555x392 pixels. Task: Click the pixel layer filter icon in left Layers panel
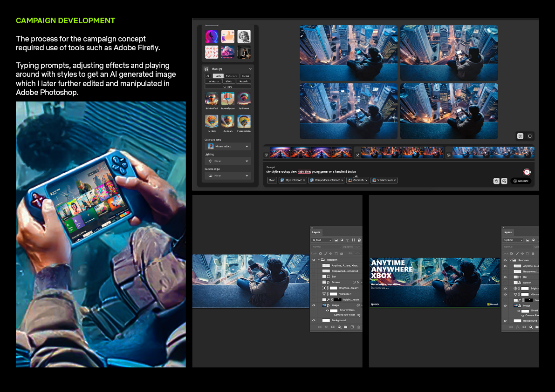tap(336, 240)
